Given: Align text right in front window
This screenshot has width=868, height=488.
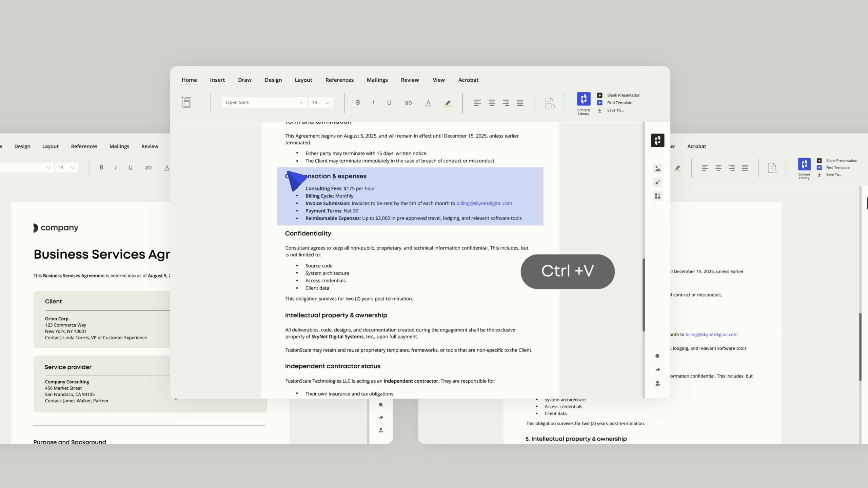Looking at the screenshot, I should coord(506,103).
